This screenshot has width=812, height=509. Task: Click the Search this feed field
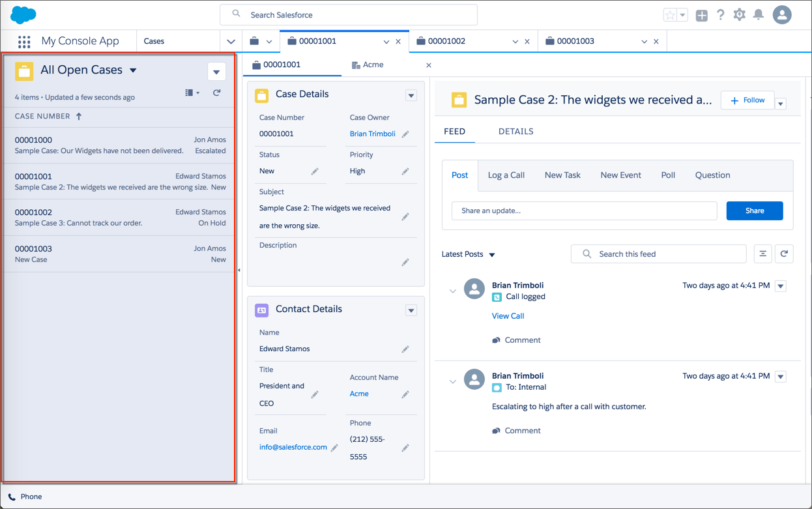coord(658,254)
